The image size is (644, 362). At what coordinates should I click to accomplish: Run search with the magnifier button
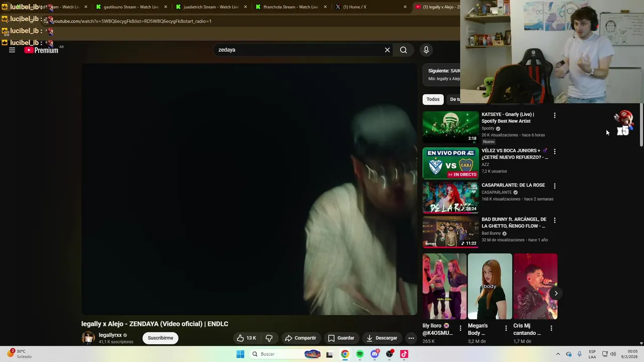point(404,50)
